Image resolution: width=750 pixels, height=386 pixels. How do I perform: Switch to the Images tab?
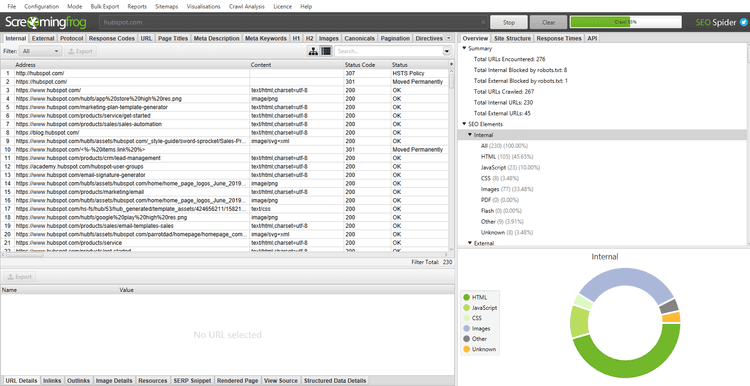pyautogui.click(x=329, y=38)
